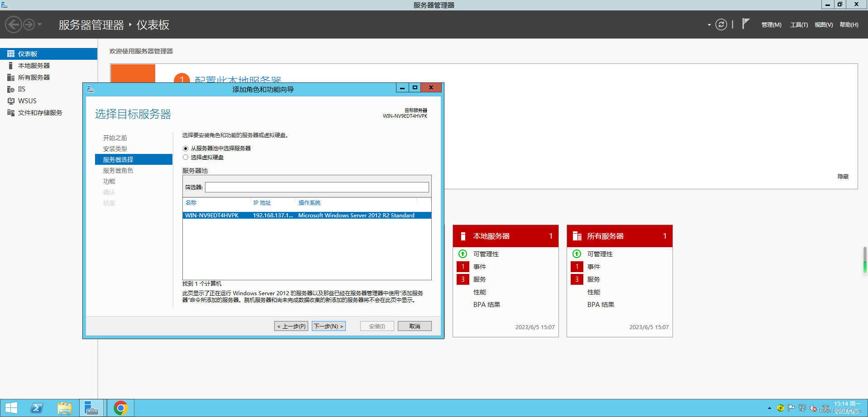Open IIS in the left sidebar
Viewport: 868px width, 417px height.
coord(48,89)
